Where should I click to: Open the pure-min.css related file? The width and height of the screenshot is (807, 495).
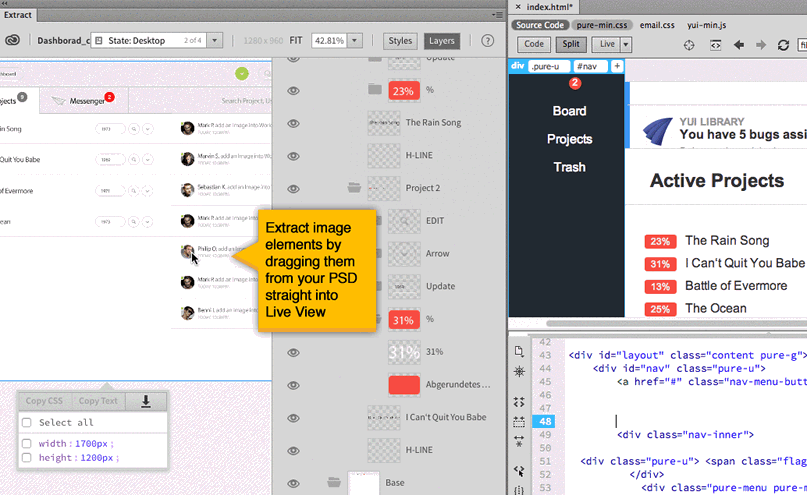[x=602, y=25]
